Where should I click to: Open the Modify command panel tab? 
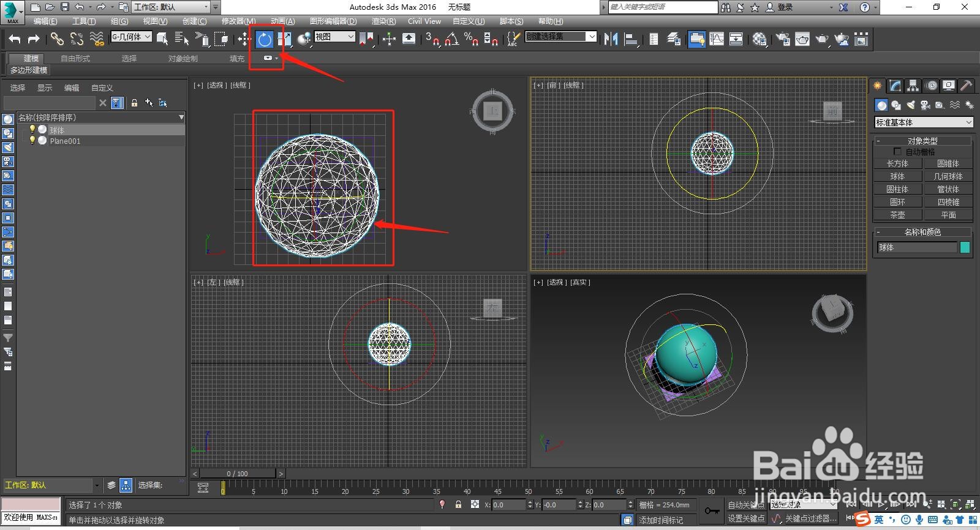[x=895, y=86]
